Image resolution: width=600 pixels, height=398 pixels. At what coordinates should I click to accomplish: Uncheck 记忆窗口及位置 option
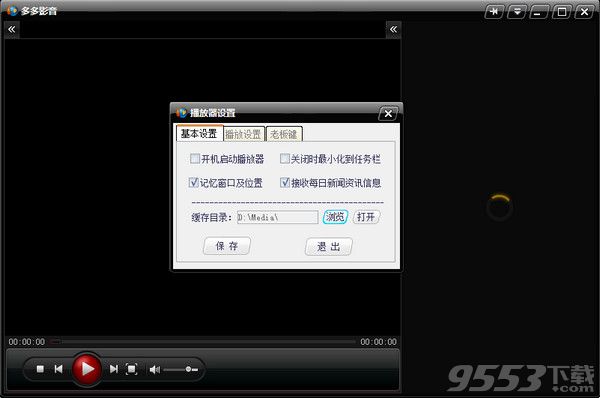coord(194,183)
